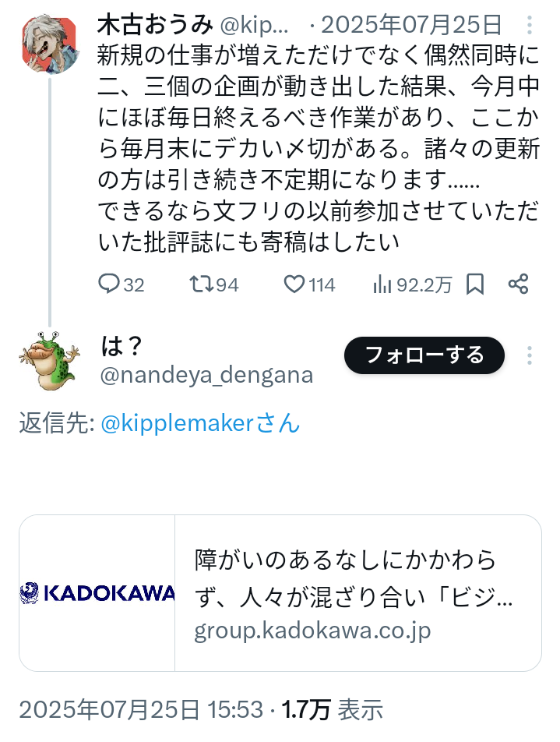Share the 木古おうみ tweet

[519, 284]
